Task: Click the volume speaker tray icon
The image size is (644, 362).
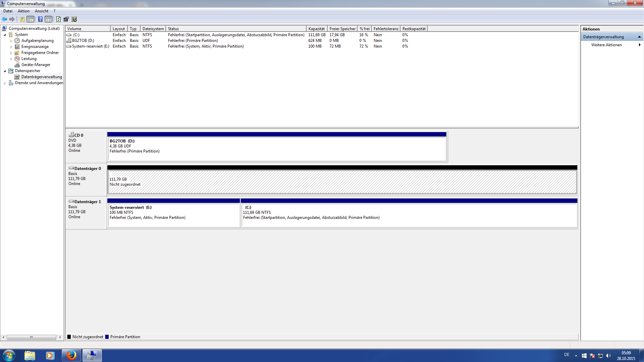Action: 608,356
